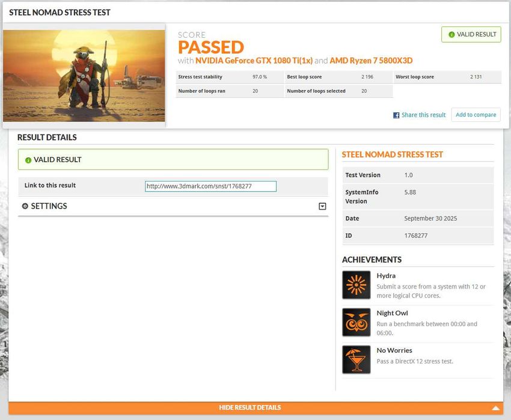Click the Night Owl achievement title
Screen dimensions: 511x420
tap(392, 313)
